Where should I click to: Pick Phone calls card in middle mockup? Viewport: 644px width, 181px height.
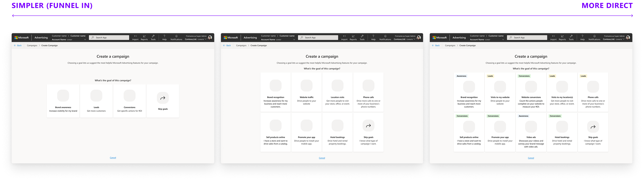368,92
